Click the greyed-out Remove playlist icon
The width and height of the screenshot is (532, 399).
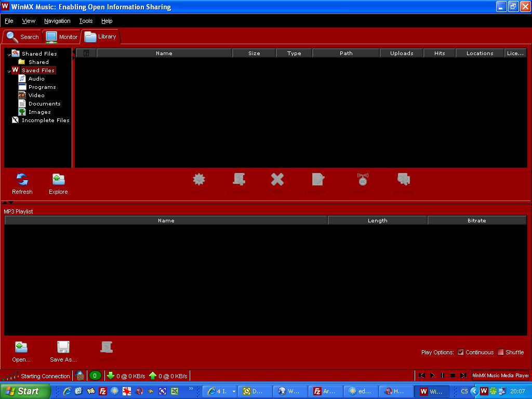[x=107, y=347]
